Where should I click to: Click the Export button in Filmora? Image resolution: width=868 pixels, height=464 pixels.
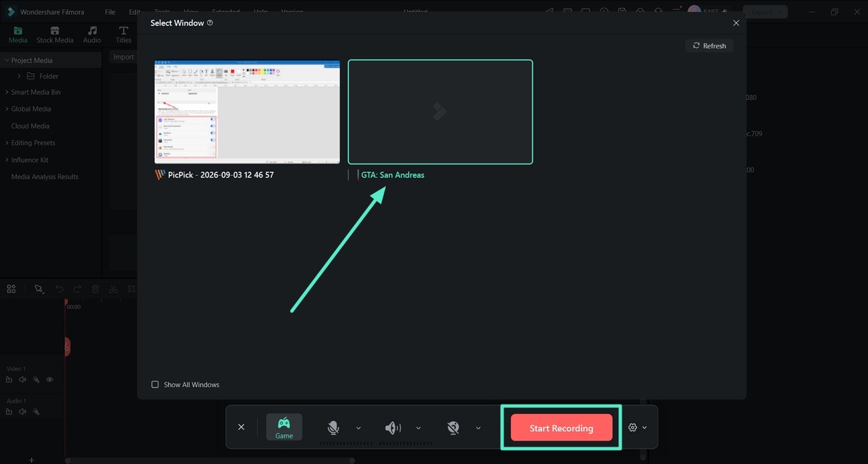(x=766, y=12)
